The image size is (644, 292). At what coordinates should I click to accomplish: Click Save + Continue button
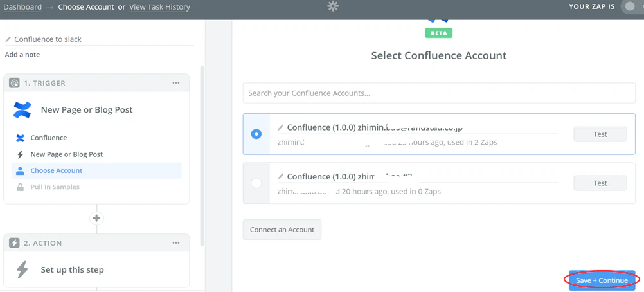602,280
